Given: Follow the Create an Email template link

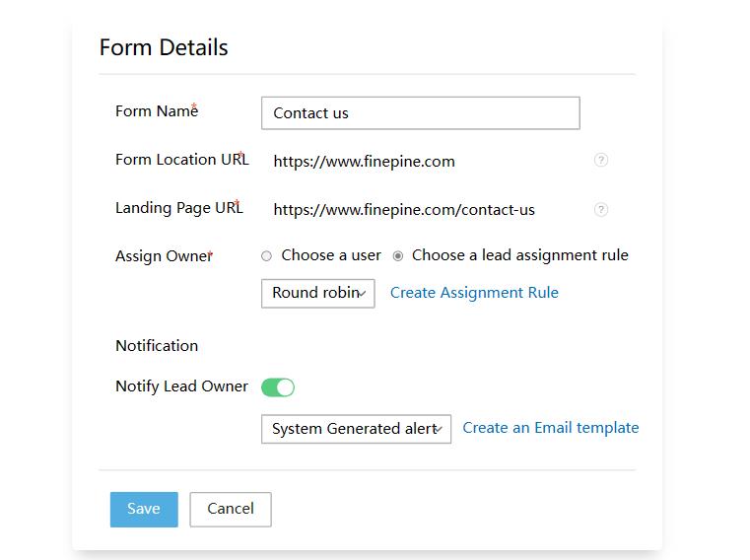Looking at the screenshot, I should point(550,428).
